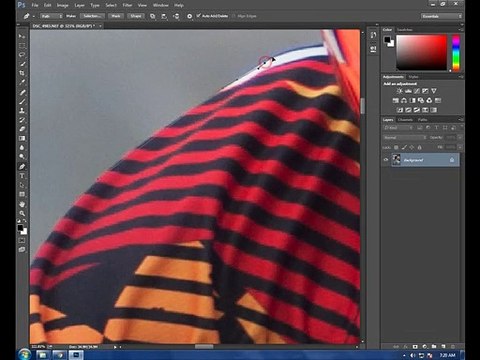Image resolution: width=480 pixels, height=360 pixels.
Task: Open the Image menu
Action: pos(62,5)
